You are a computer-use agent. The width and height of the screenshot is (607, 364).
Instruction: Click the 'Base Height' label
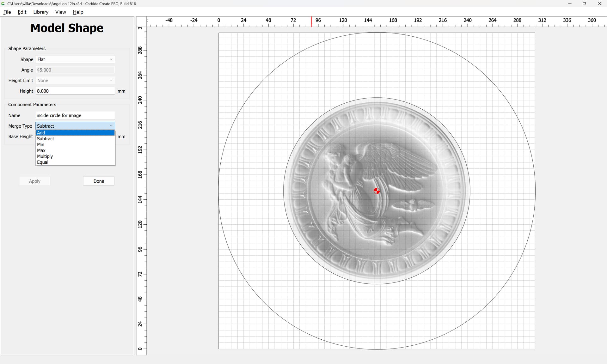click(x=21, y=136)
